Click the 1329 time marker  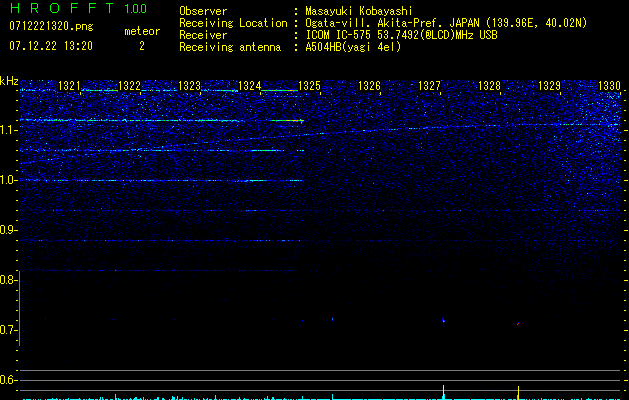pyautogui.click(x=549, y=85)
